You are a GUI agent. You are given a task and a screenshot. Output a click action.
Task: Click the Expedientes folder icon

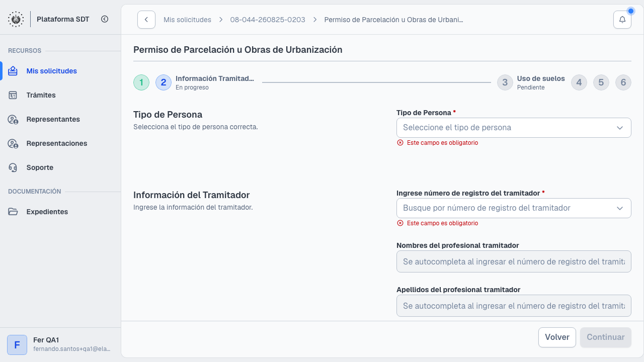pyautogui.click(x=13, y=212)
